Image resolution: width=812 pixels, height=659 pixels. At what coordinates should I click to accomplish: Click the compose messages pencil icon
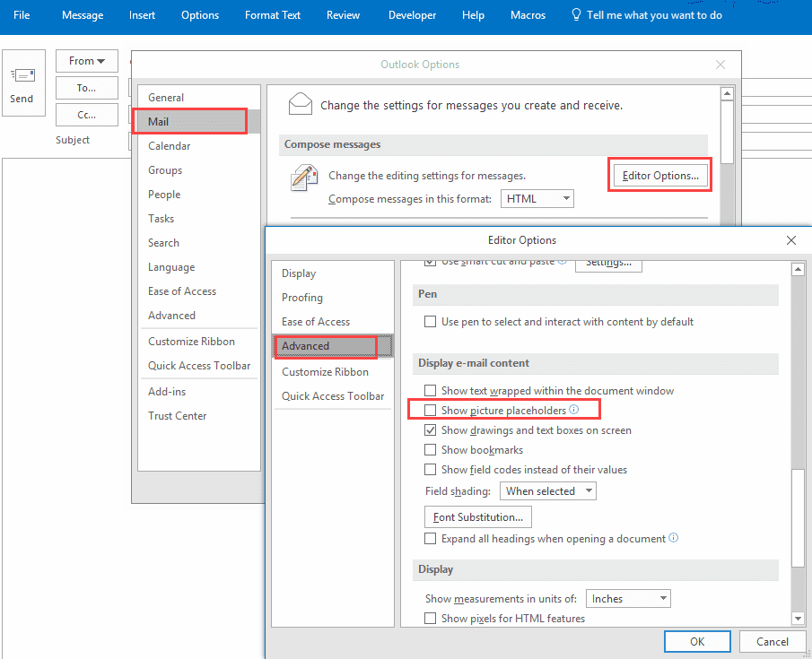pyautogui.click(x=304, y=178)
